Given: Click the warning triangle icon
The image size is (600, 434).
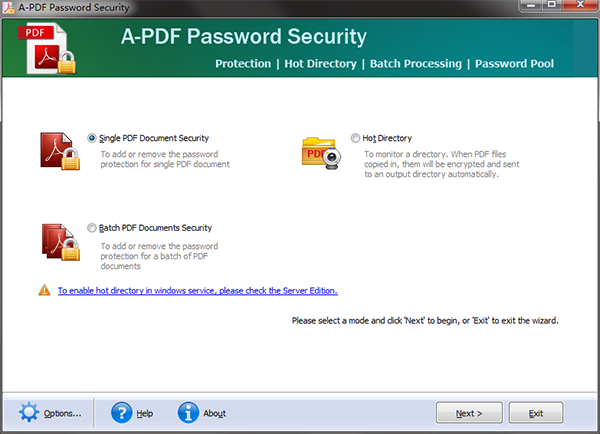Looking at the screenshot, I should click(x=44, y=290).
